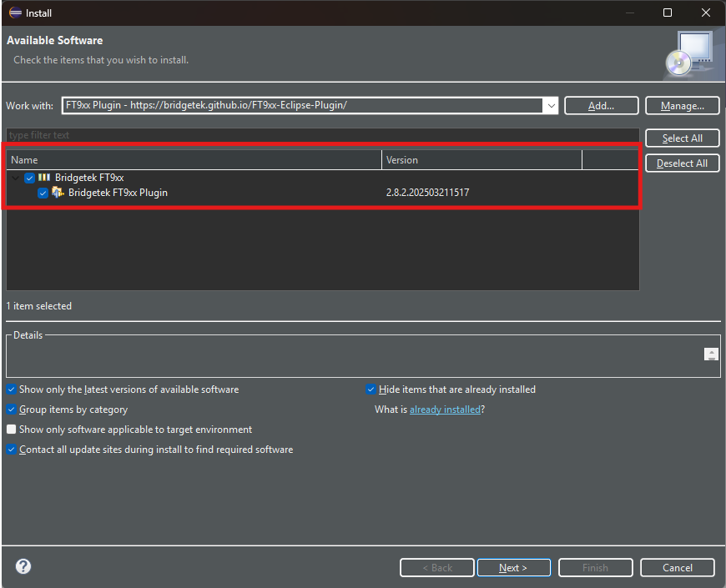Select the Bridgetek FT9xx Plugin row text
Image resolution: width=726 pixels, height=588 pixels.
(118, 193)
